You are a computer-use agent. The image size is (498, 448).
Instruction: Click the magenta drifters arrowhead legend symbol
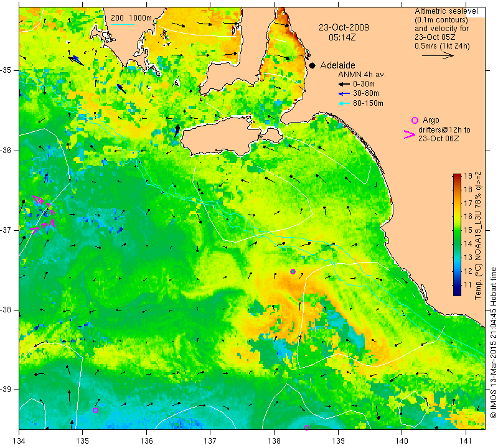[410, 134]
